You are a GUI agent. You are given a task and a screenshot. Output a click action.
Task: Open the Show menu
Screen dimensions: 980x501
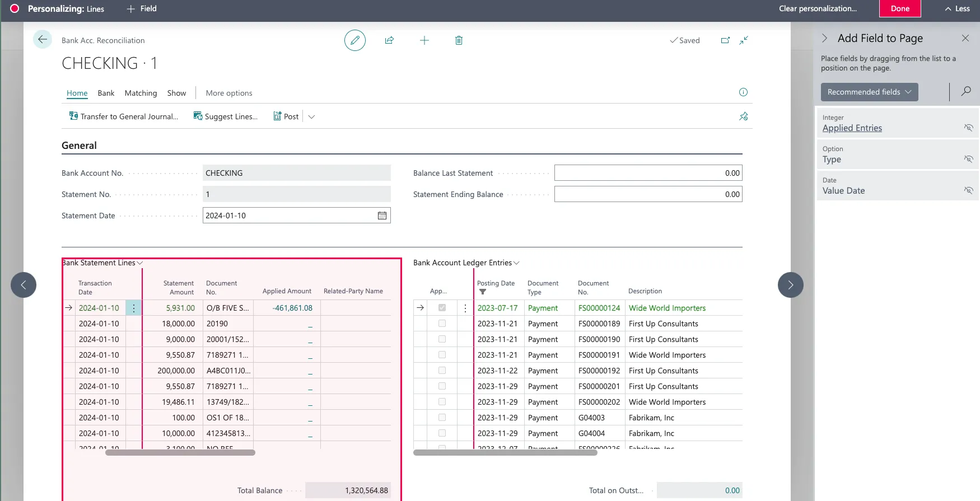[176, 93]
